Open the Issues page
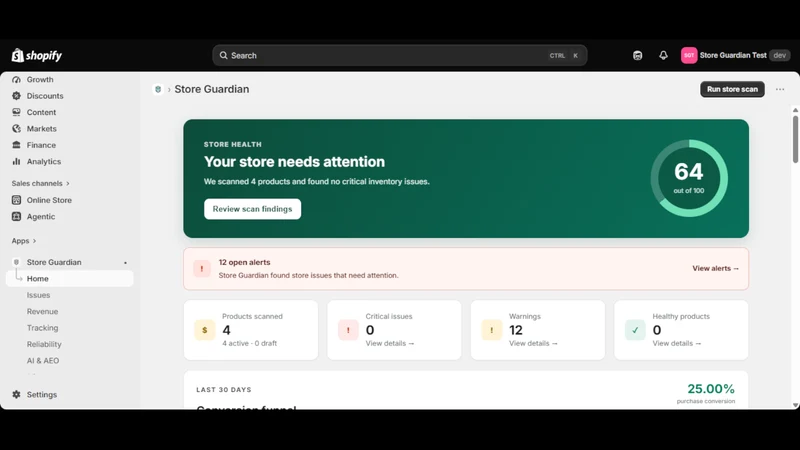The height and width of the screenshot is (450, 800). coord(38,295)
